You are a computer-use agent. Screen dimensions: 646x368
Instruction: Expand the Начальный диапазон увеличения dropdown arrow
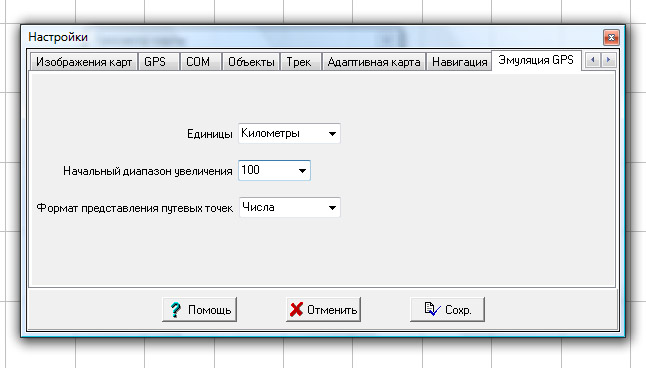point(302,171)
